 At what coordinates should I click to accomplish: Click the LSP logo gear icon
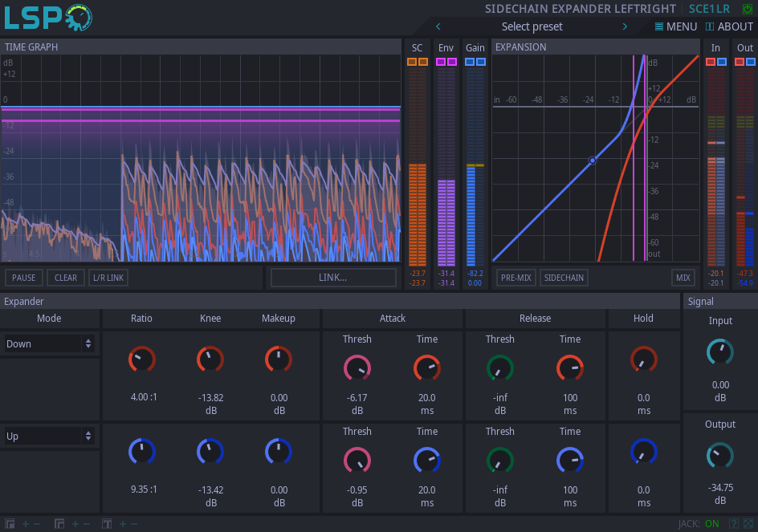(x=78, y=16)
